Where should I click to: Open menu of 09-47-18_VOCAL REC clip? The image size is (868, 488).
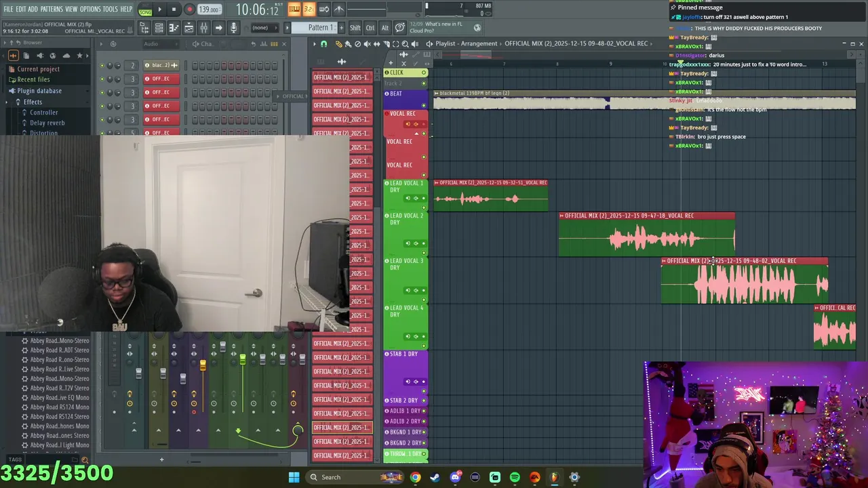click(562, 216)
